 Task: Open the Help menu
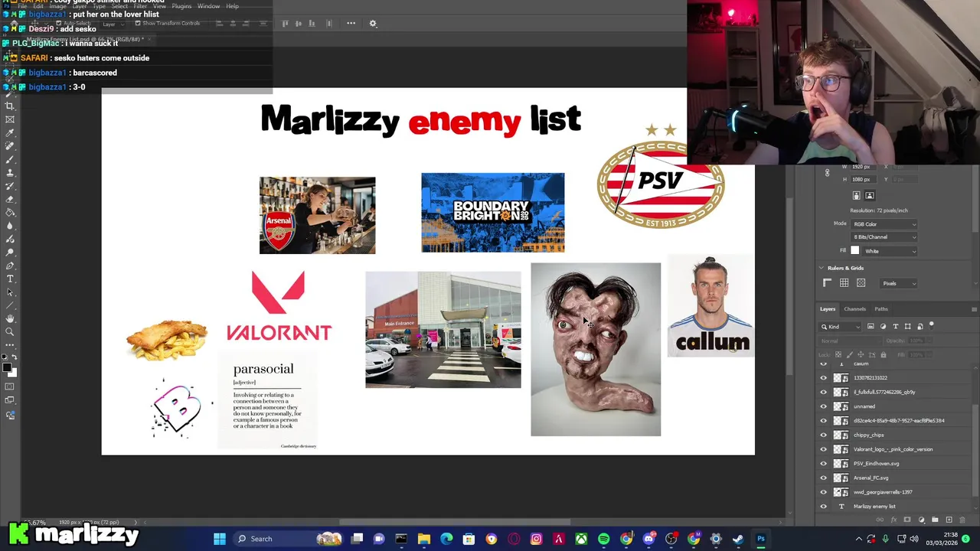point(232,6)
